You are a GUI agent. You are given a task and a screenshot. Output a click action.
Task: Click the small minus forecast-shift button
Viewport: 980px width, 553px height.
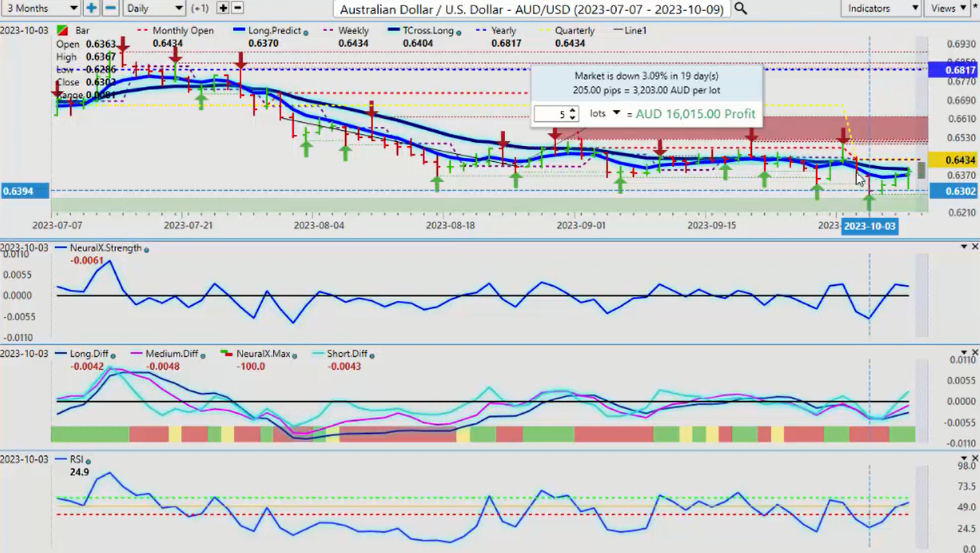[237, 8]
